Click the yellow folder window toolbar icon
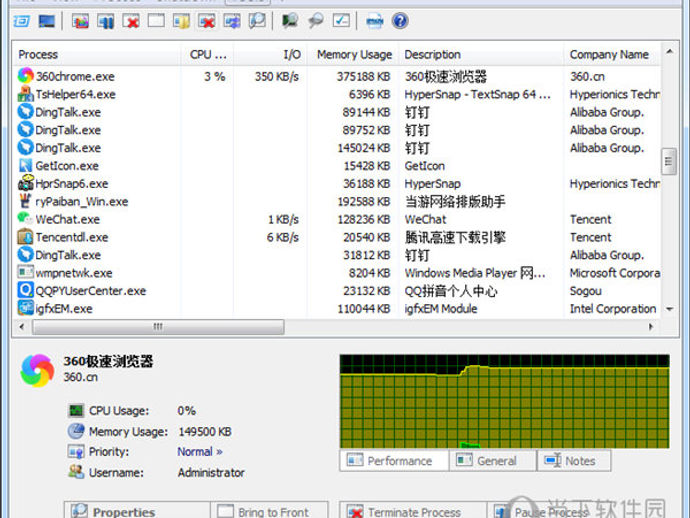The width and height of the screenshot is (690, 518). pos(181,21)
